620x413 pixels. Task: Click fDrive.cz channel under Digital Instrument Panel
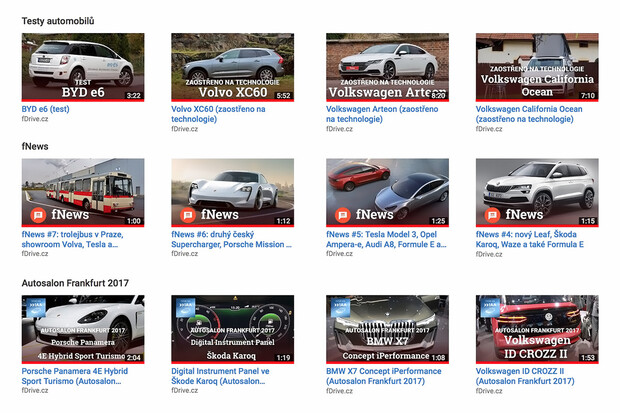[x=184, y=390]
